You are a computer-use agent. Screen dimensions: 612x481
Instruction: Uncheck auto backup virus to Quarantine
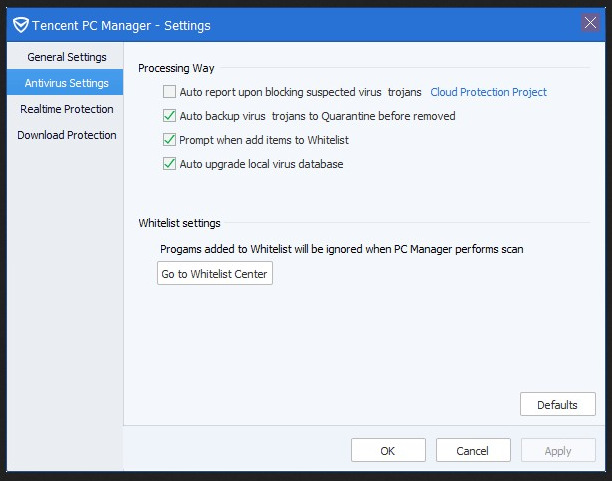point(169,116)
